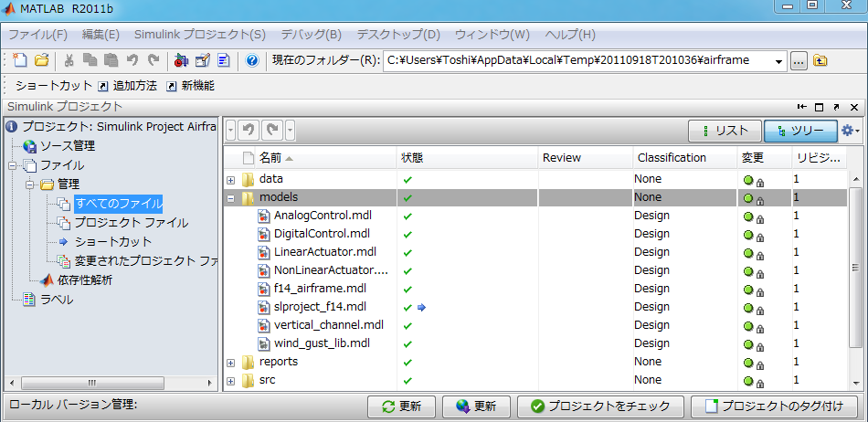Select AnalogControl.mdl file
868x422 pixels.
tap(321, 216)
